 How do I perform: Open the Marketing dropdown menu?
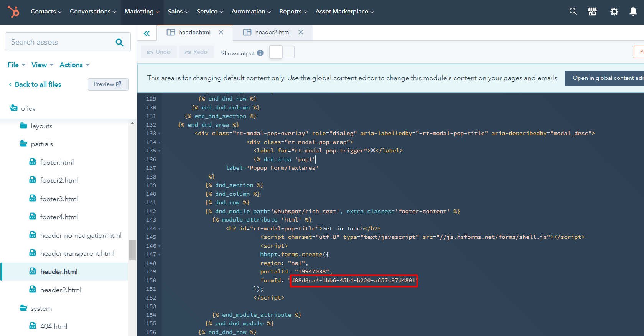click(x=142, y=12)
